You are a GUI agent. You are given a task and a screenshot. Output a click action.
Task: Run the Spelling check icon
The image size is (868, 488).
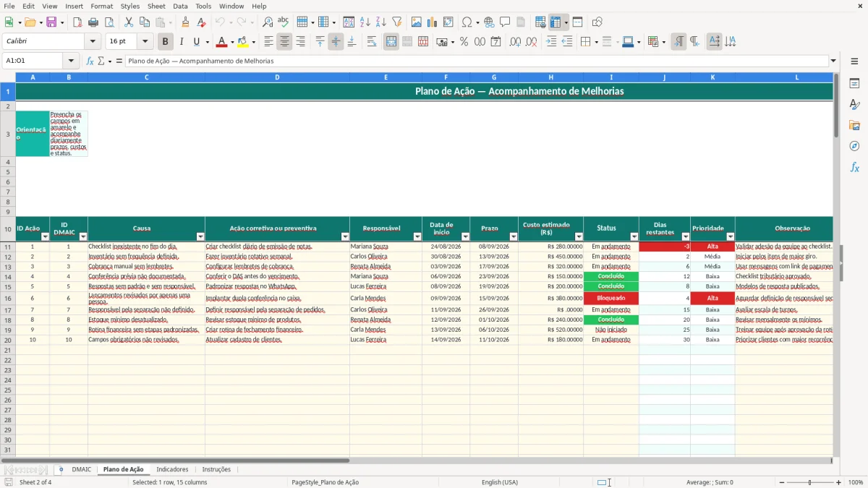[x=283, y=22]
